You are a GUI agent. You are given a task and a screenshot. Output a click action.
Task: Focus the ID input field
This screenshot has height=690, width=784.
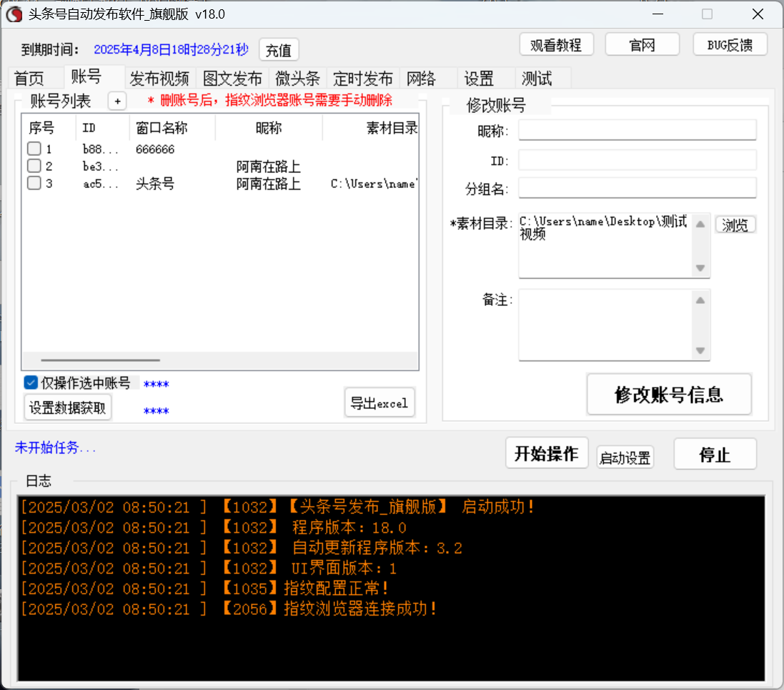[x=637, y=160]
